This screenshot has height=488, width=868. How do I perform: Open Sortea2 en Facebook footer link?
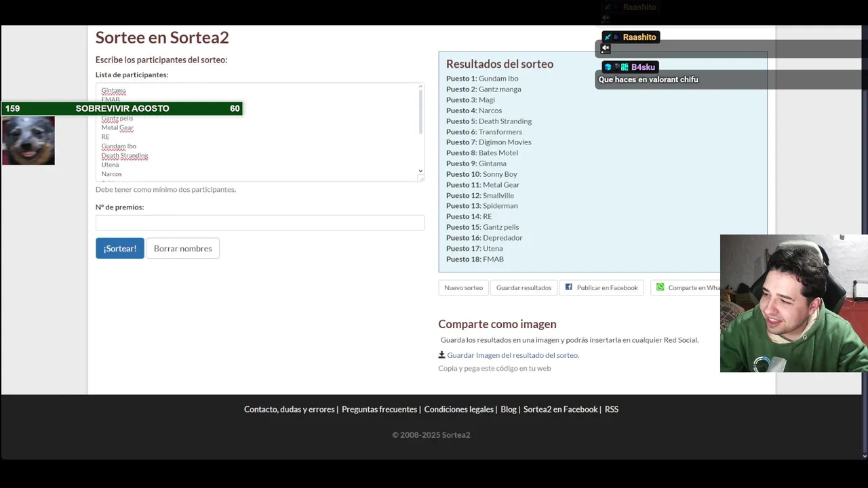(x=560, y=409)
